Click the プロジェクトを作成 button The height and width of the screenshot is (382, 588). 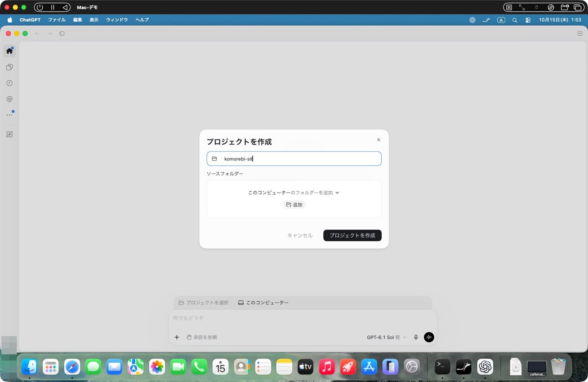coord(352,235)
